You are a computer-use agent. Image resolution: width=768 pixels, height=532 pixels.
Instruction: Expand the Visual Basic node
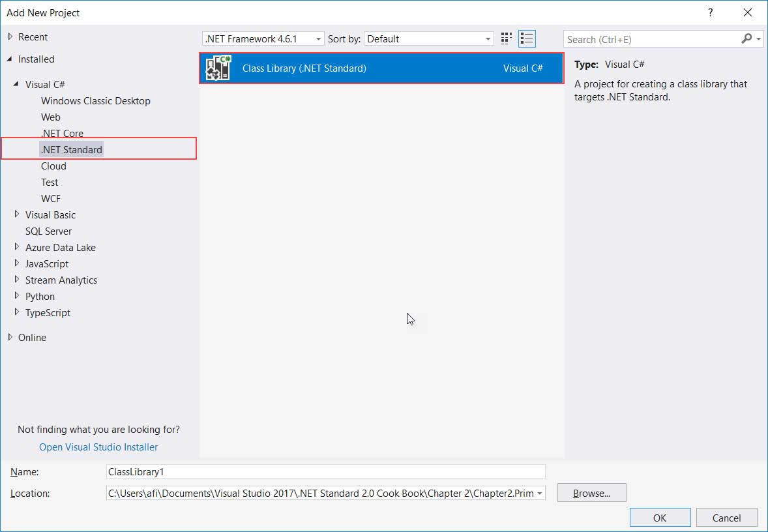[x=17, y=214]
